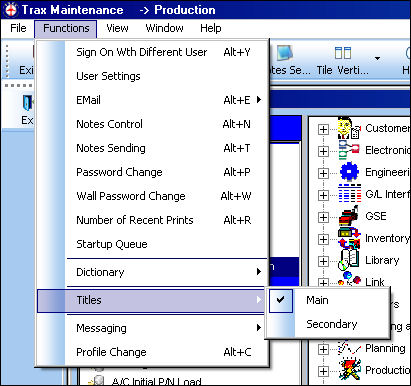Click the Customer module icon
Viewport: 411px width, 386px height.
point(349,128)
